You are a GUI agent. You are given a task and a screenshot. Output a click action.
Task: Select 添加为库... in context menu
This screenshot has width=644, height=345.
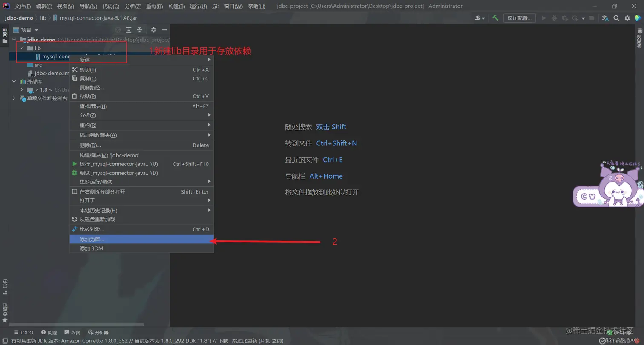pos(141,240)
